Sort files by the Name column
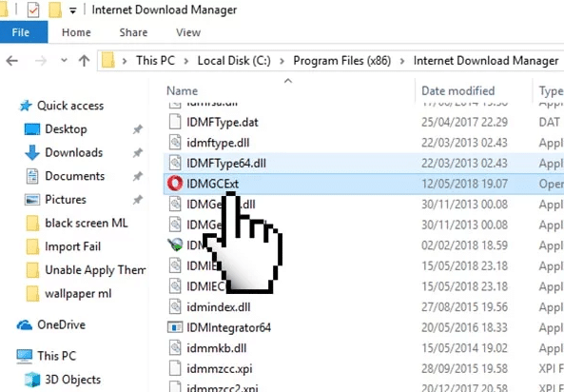The height and width of the screenshot is (392, 564). click(x=182, y=90)
